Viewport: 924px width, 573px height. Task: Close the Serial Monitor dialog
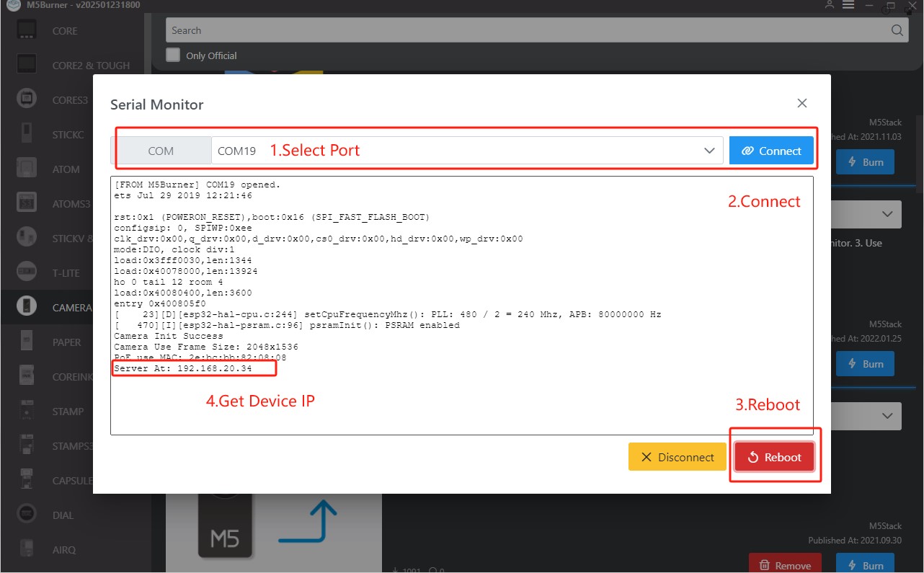[802, 103]
